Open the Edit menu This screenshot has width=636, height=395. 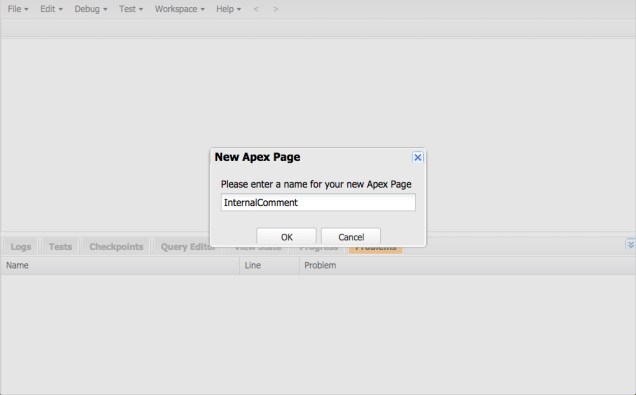tap(51, 9)
